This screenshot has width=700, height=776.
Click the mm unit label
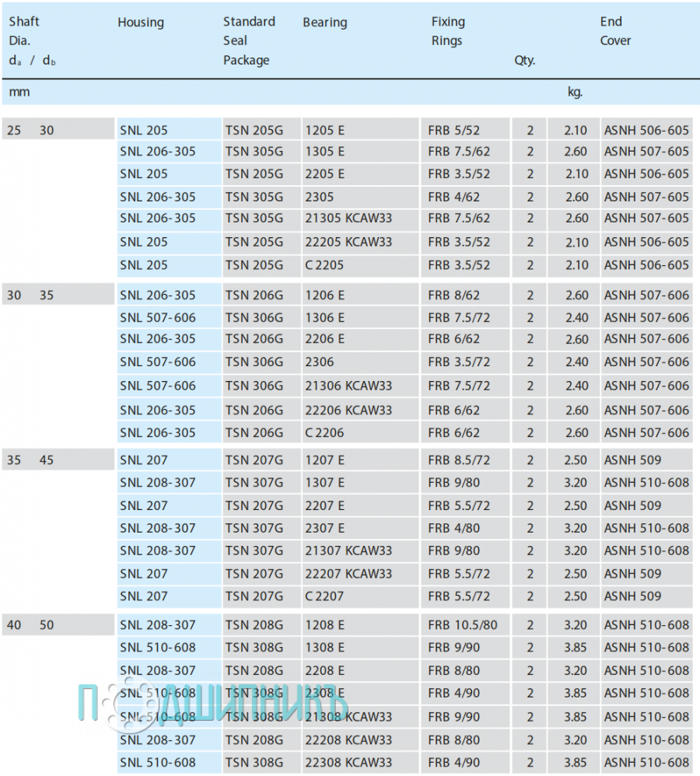[19, 92]
